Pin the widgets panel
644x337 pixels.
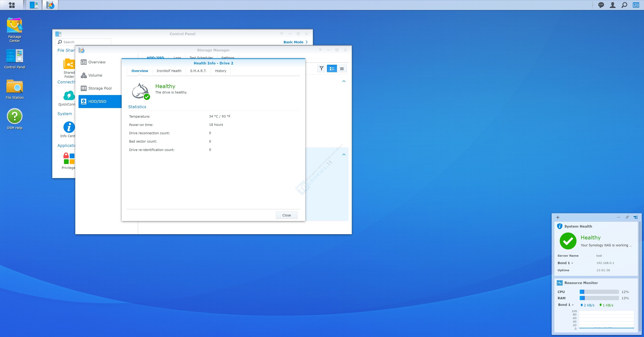click(627, 217)
